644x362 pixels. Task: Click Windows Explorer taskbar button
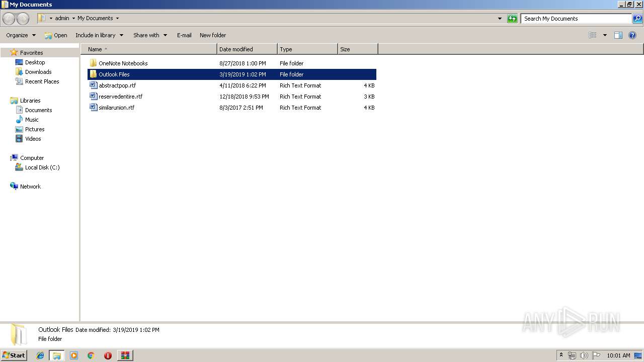pos(57,355)
